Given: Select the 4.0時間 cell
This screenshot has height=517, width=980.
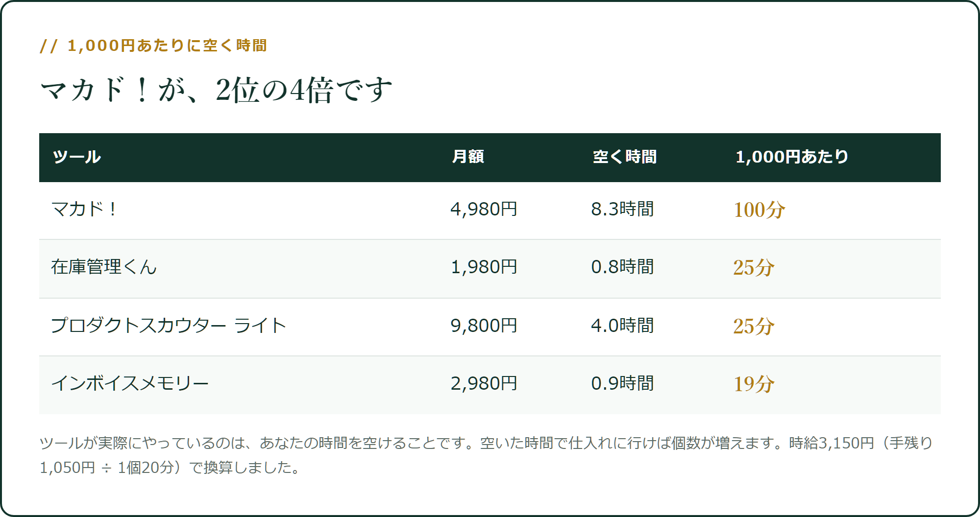Looking at the screenshot, I should pyautogui.click(x=623, y=326).
